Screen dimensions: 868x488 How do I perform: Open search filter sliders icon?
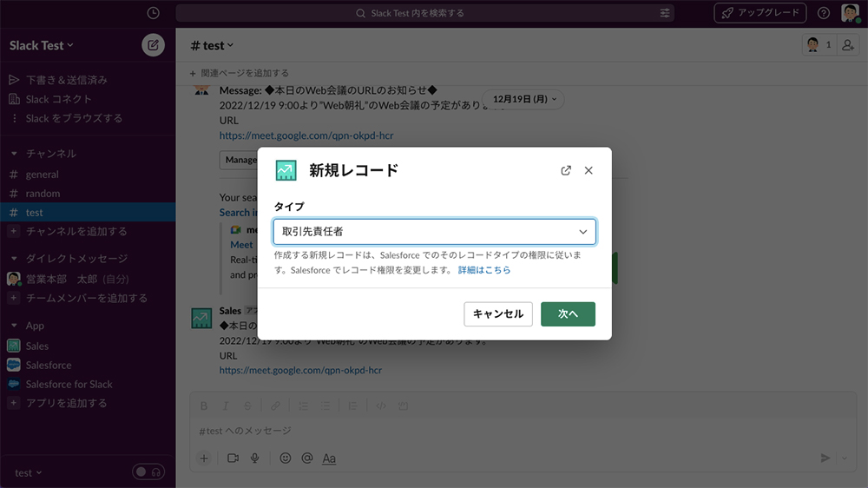665,13
